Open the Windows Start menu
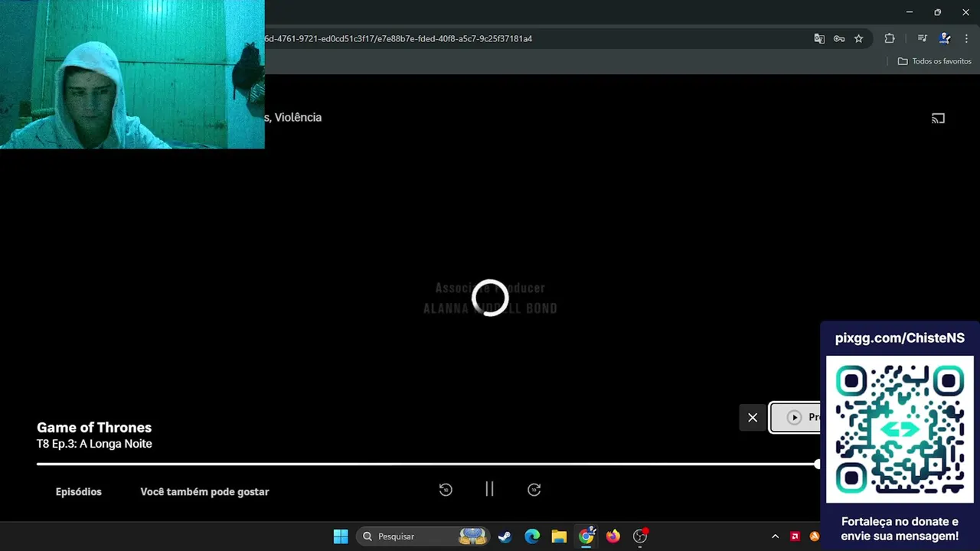 pos(341,536)
